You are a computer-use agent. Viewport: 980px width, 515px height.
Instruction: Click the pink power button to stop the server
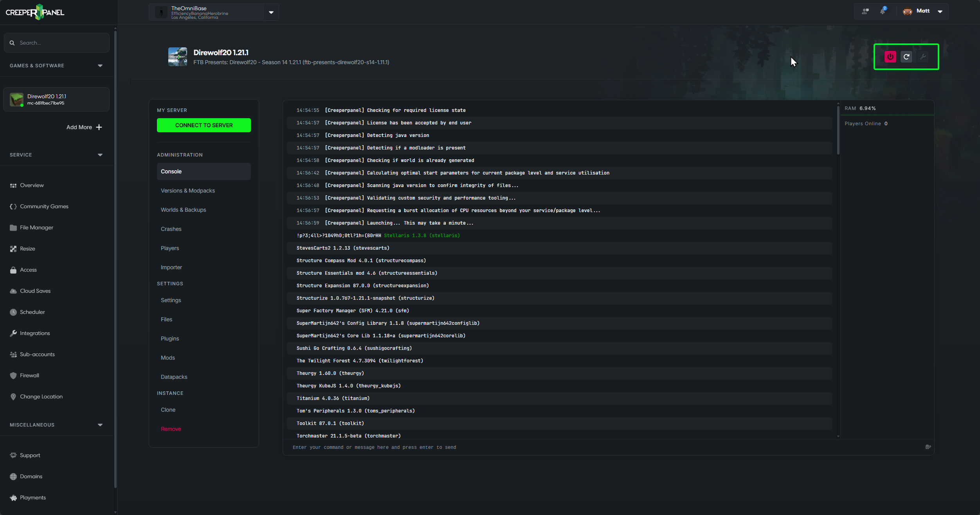point(890,56)
